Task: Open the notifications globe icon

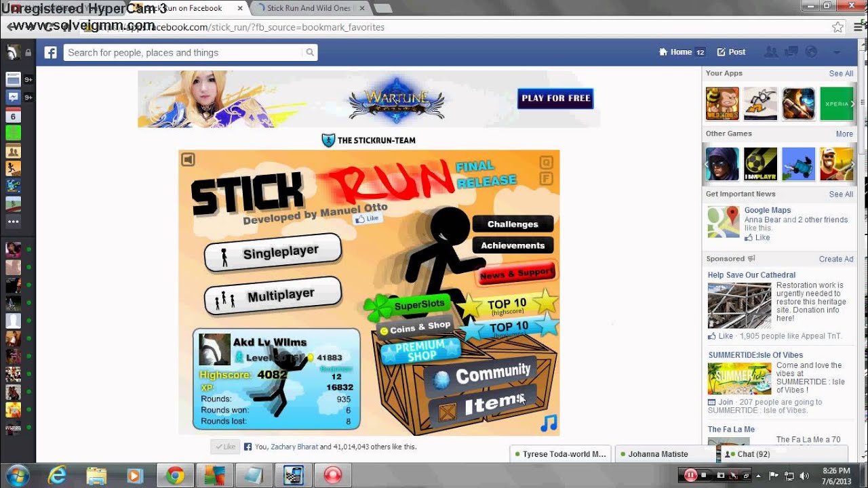Action: point(811,52)
